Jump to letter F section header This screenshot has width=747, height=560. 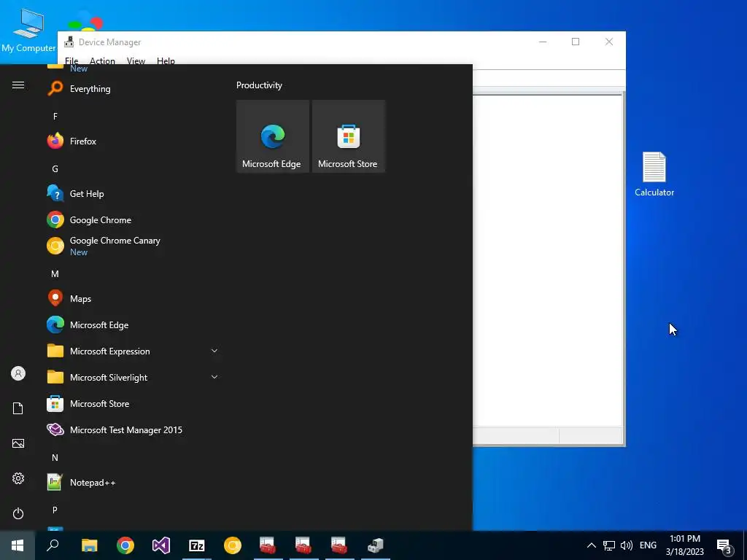coord(55,116)
